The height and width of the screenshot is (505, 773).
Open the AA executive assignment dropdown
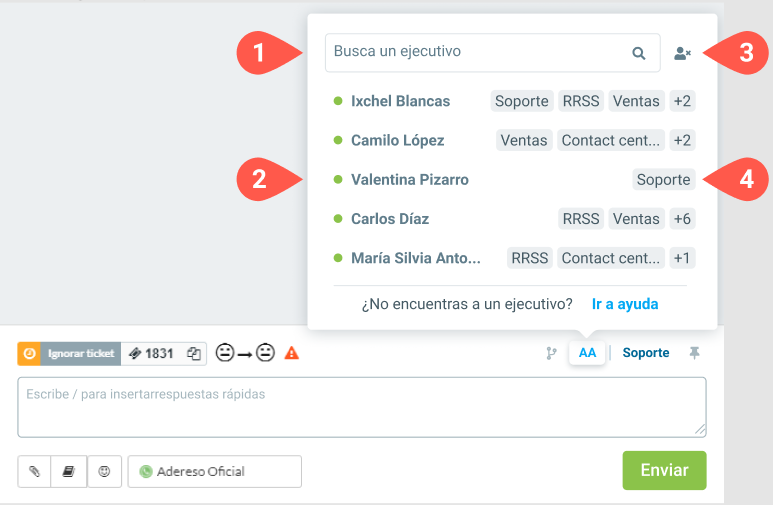click(x=587, y=353)
